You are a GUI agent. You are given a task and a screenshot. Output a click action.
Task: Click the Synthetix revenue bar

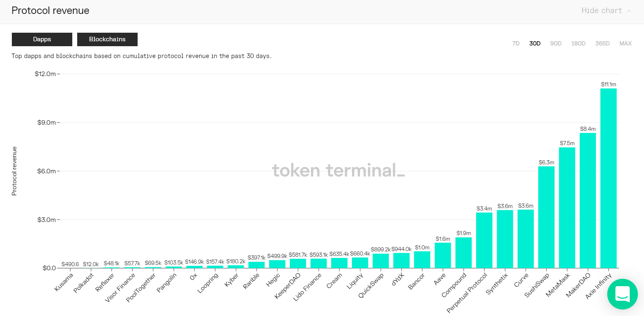[505, 239]
